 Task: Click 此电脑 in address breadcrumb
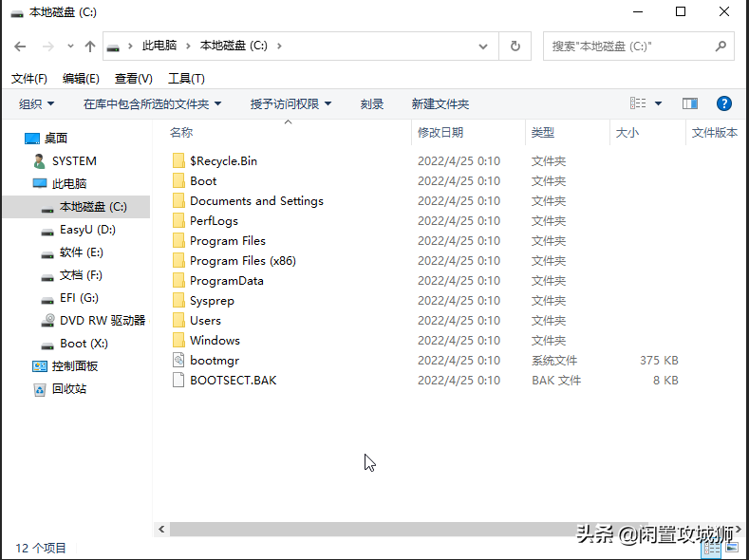[159, 46]
